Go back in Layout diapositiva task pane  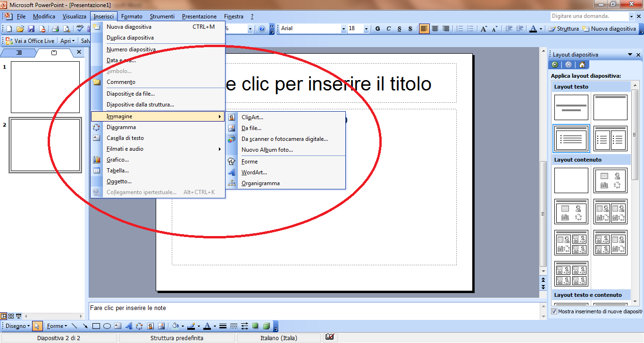coord(555,65)
